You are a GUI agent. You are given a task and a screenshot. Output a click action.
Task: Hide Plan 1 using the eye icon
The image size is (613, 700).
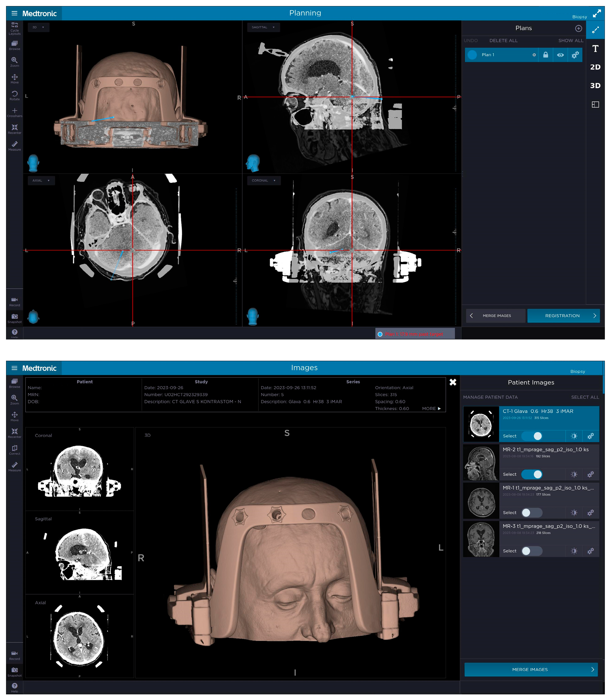(560, 55)
